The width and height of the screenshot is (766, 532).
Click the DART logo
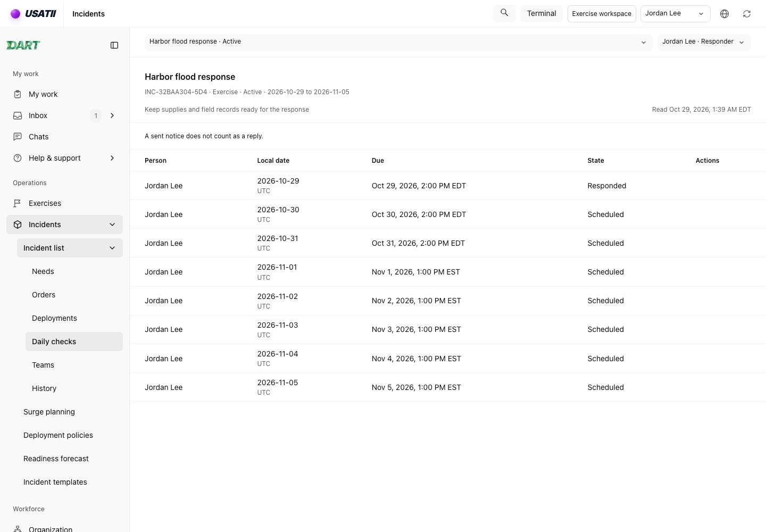[23, 45]
